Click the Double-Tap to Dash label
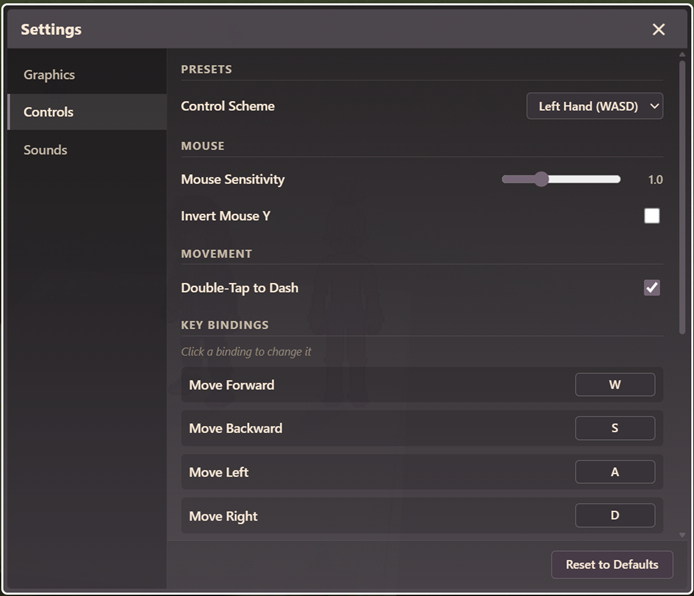694x596 pixels. pyautogui.click(x=239, y=288)
